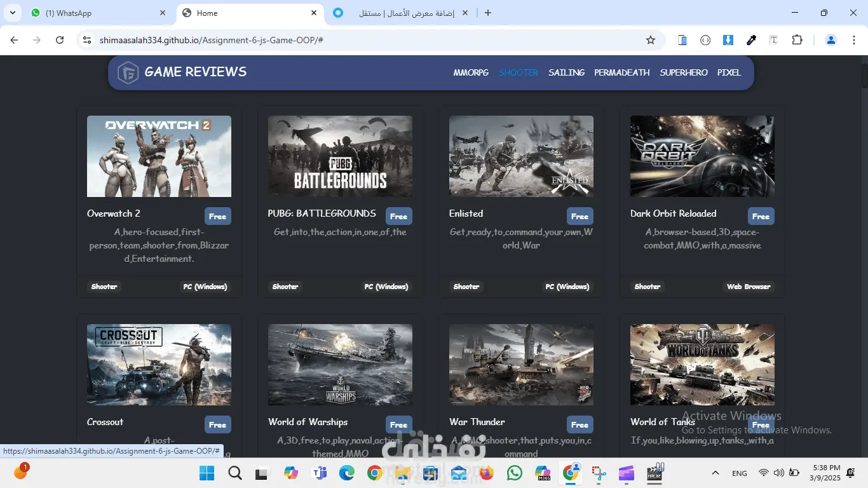The image size is (868, 488).
Task: Launch Copilot from the taskbar
Action: [x=291, y=473]
